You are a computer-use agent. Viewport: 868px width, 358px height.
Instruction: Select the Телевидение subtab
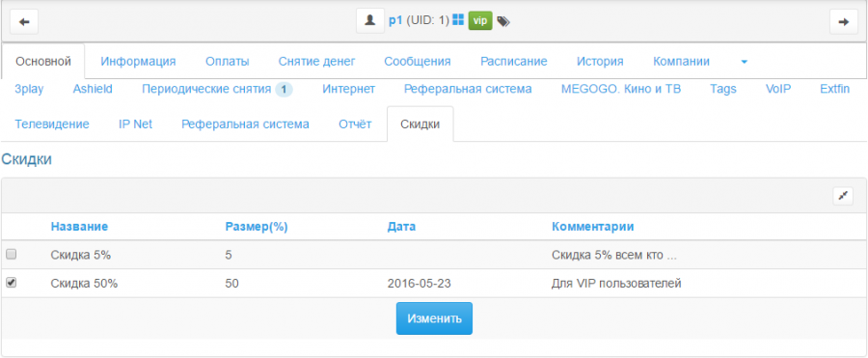coord(52,124)
